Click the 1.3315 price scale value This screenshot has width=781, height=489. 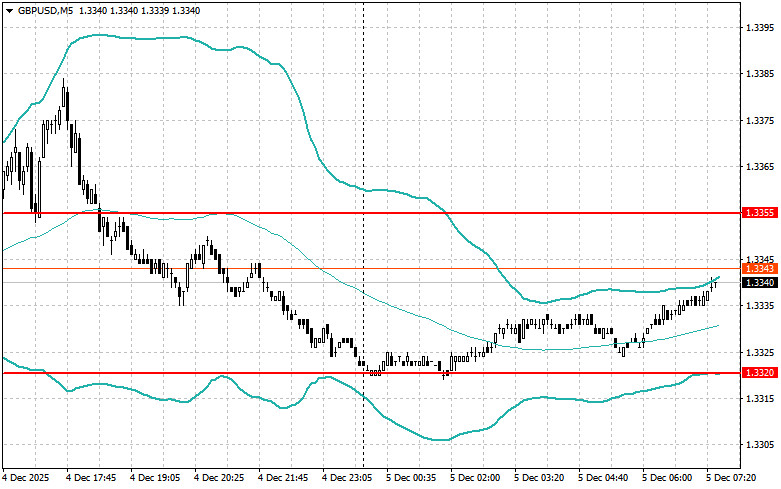[x=760, y=399]
